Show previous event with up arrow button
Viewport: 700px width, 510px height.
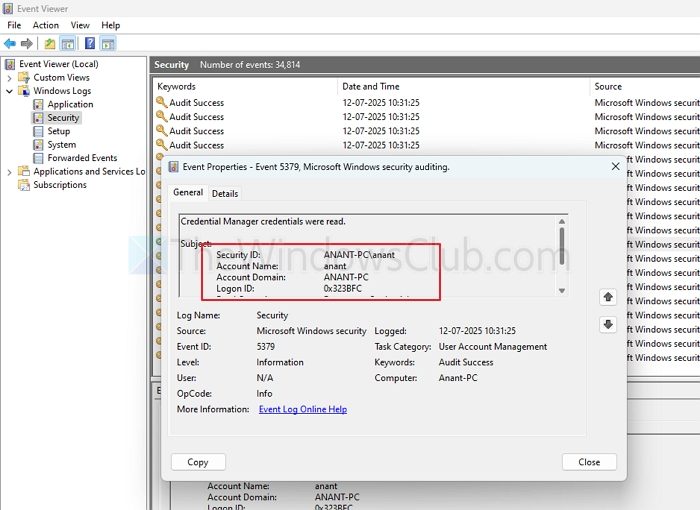pos(607,297)
